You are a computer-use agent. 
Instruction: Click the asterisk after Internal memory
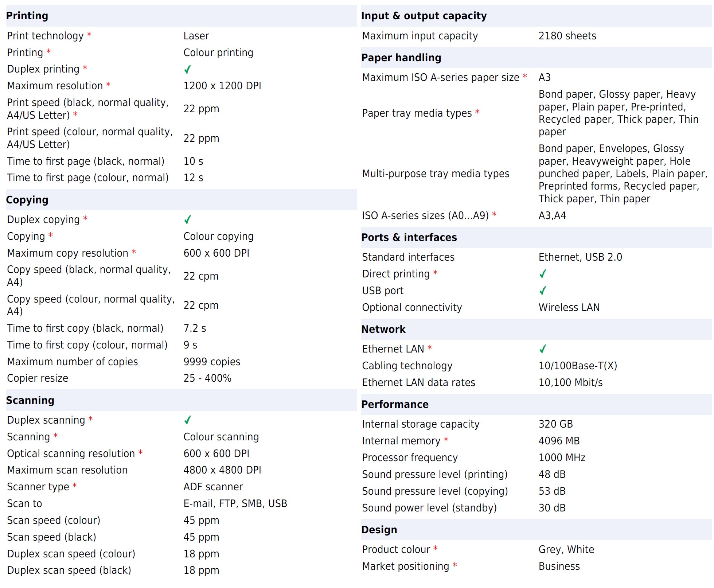[x=446, y=440]
